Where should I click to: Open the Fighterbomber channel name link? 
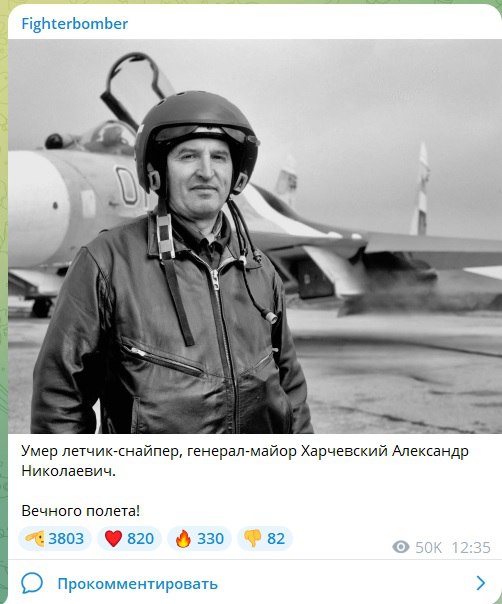click(x=74, y=24)
